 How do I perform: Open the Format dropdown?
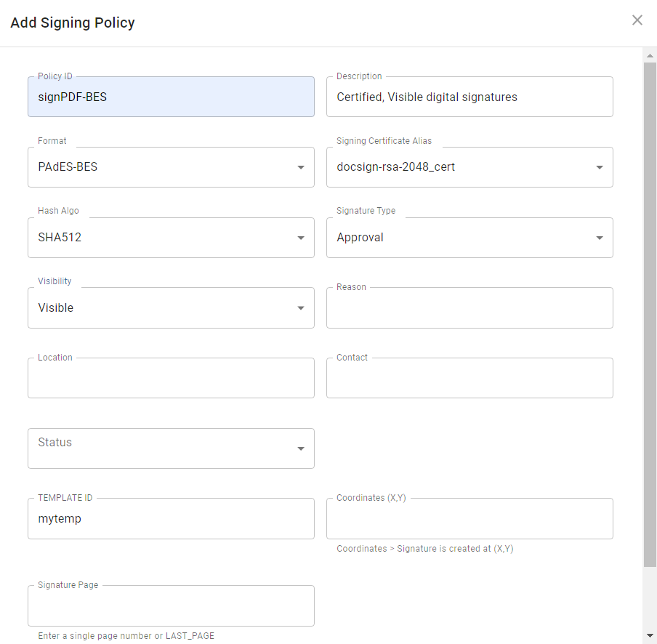pyautogui.click(x=171, y=166)
